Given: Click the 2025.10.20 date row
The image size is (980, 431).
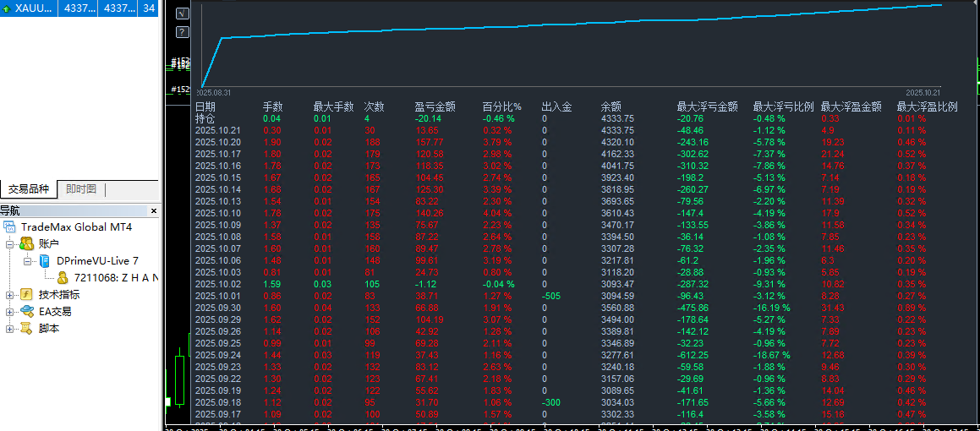Looking at the screenshot, I should pyautogui.click(x=219, y=142).
